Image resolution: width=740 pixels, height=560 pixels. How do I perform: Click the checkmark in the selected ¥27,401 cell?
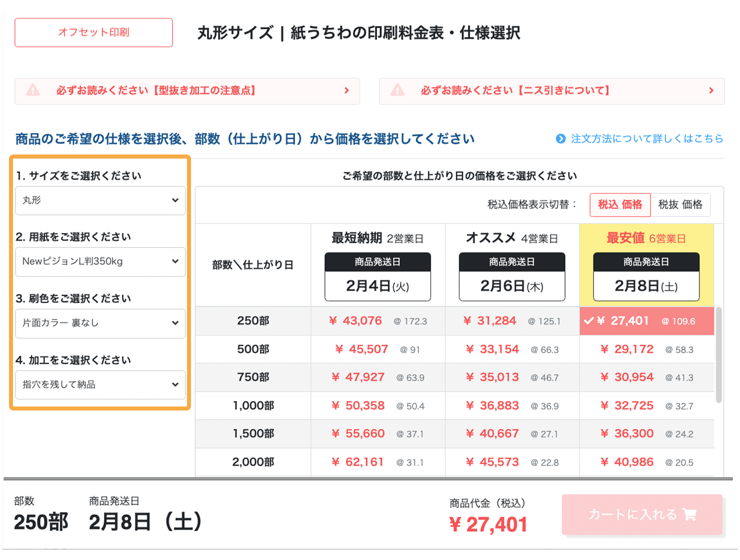click(x=588, y=320)
